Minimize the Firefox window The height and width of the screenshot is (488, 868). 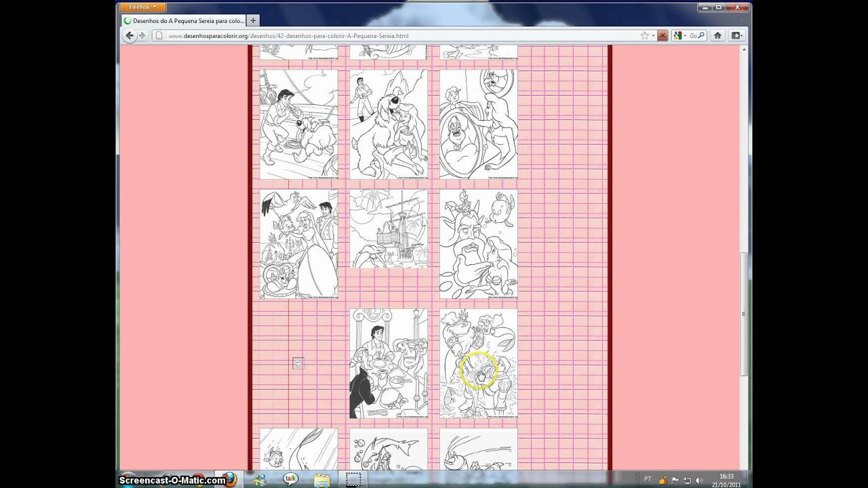click(x=705, y=7)
